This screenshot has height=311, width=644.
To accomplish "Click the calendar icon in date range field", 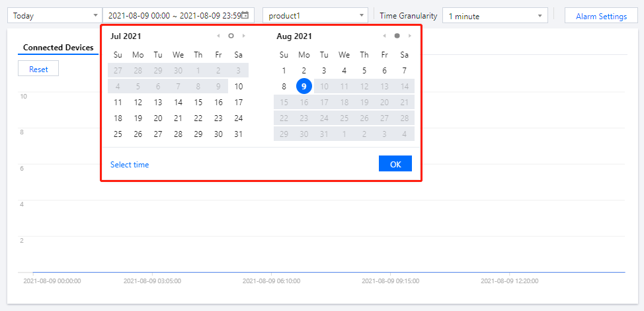I will point(245,16).
